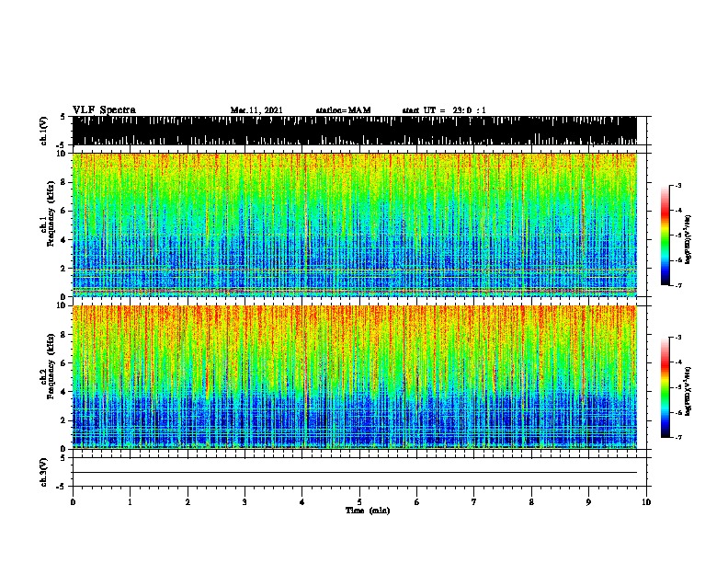Click the ch.2 spectrogram color scale bar

tap(665, 387)
